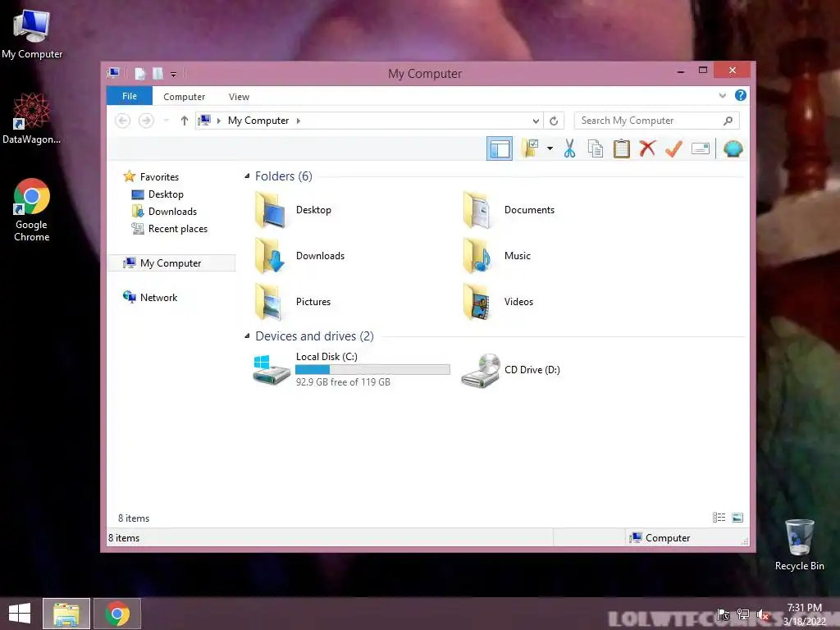Open the Quick Access Toolbar customize dropdown
840x630 pixels.
point(174,74)
